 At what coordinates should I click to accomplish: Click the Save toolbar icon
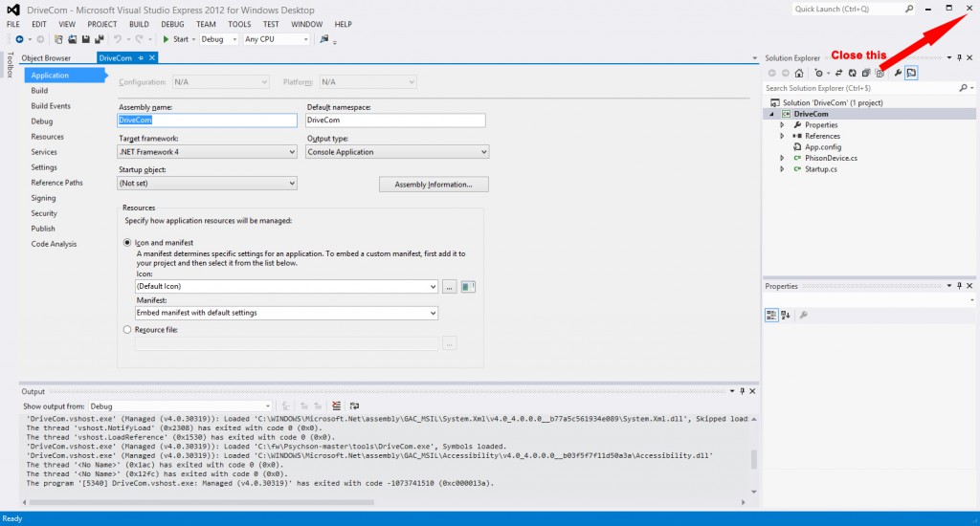tap(85, 39)
